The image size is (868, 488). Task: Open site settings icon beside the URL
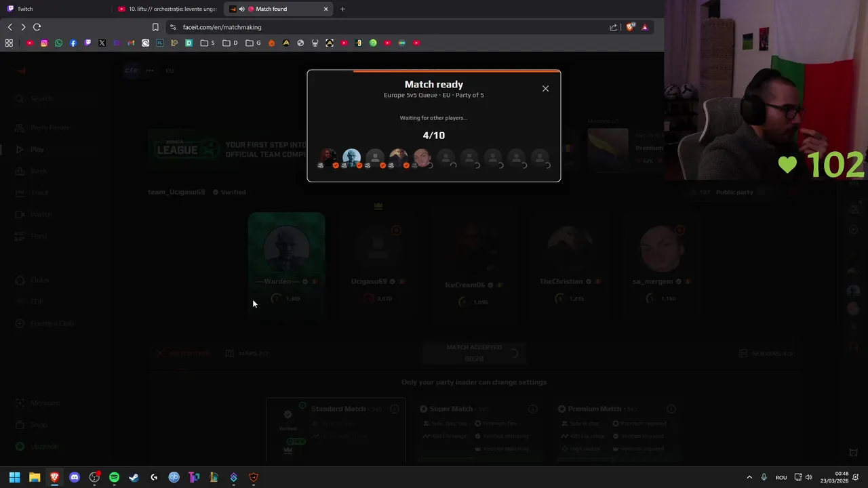[x=173, y=27]
